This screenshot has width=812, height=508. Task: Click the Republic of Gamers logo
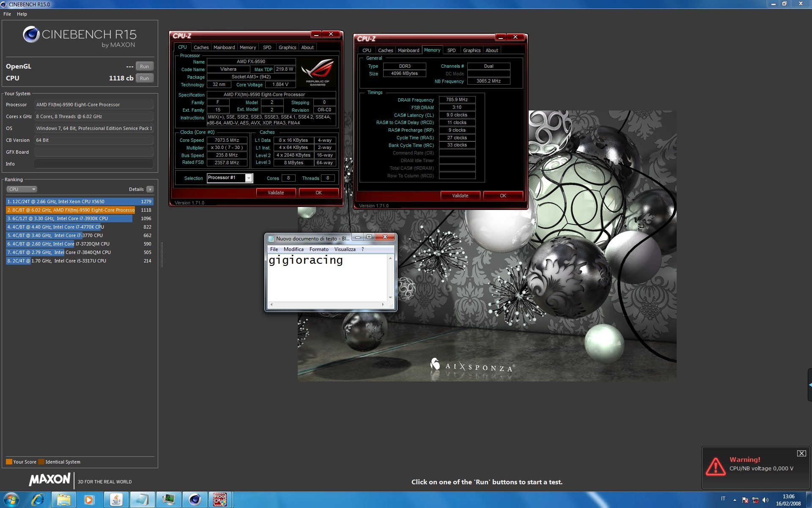[318, 72]
